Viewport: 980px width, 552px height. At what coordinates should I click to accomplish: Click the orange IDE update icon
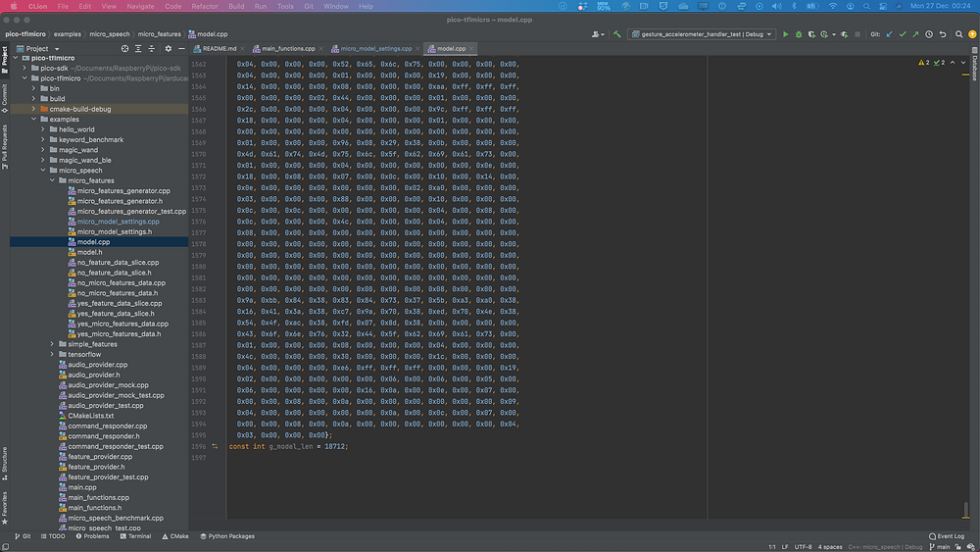pos(972,34)
